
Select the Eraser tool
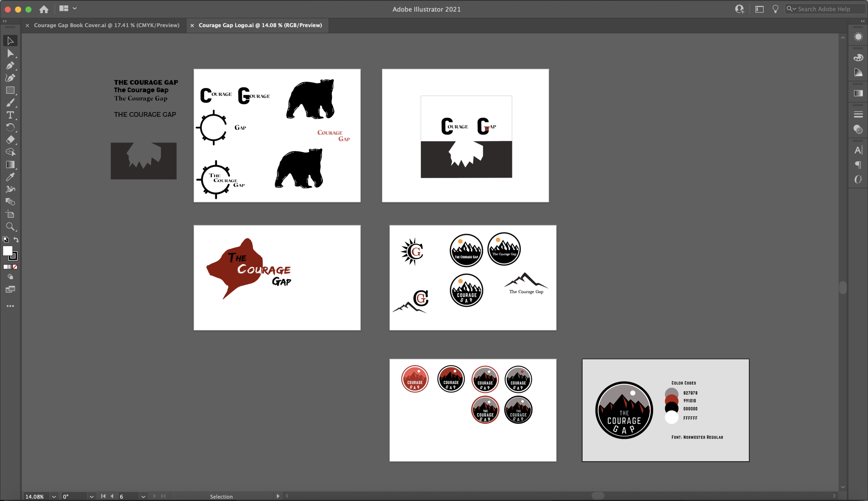coord(10,140)
